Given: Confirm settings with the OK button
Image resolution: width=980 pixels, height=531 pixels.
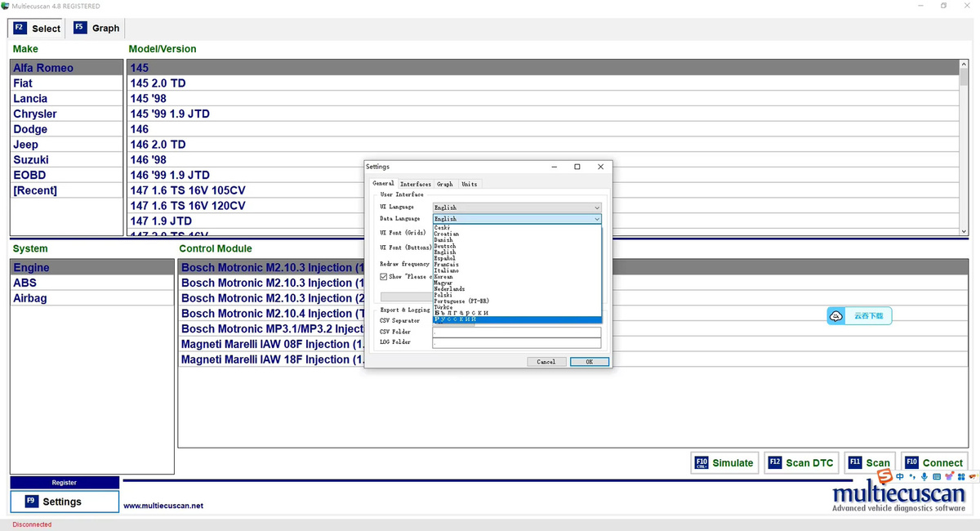Looking at the screenshot, I should [589, 361].
